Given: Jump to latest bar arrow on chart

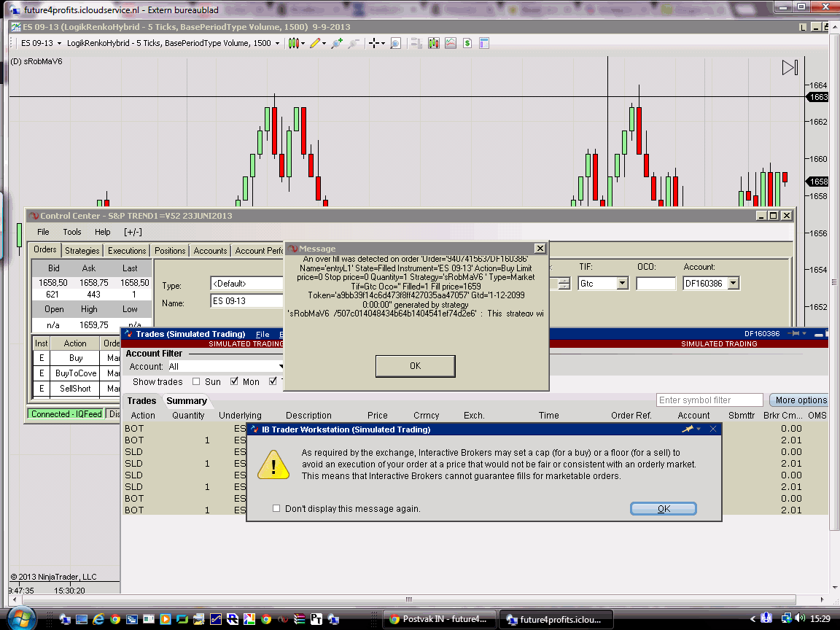Looking at the screenshot, I should pyautogui.click(x=790, y=68).
